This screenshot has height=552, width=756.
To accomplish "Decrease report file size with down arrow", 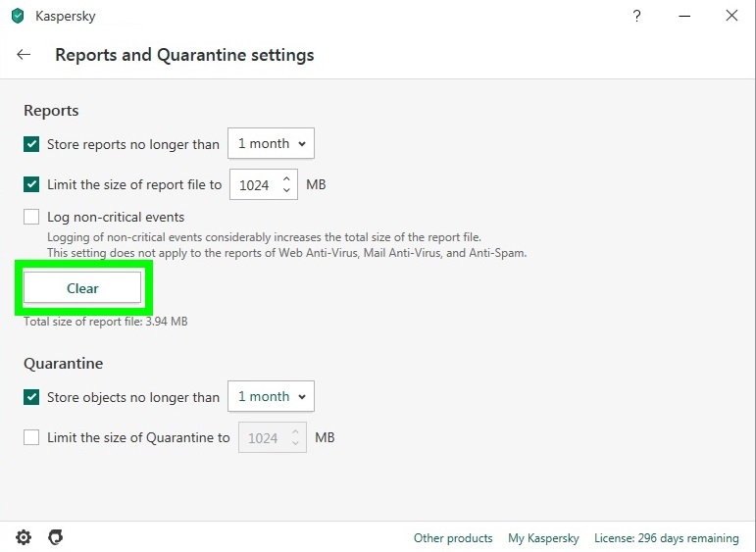I will 286,190.
